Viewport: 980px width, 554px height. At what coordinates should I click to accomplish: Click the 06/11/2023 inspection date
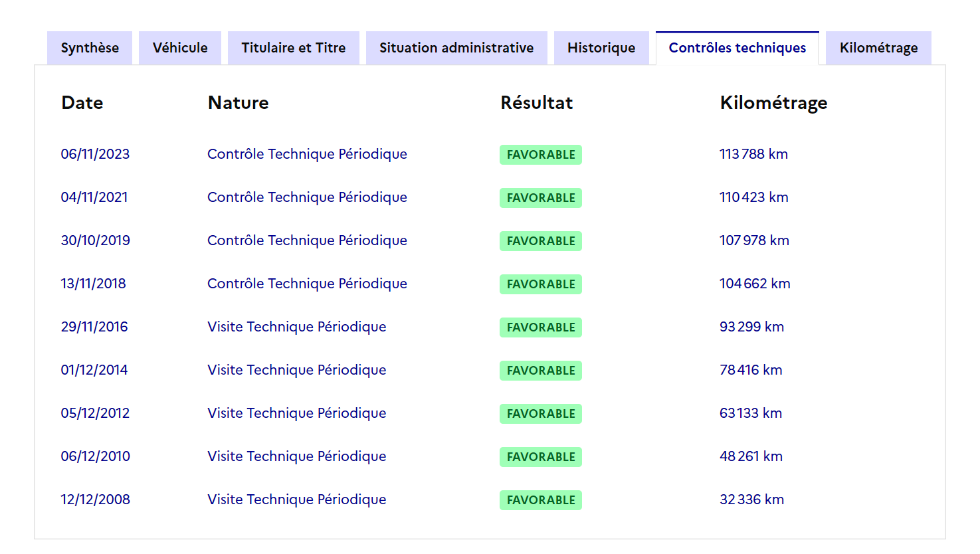pyautogui.click(x=95, y=154)
